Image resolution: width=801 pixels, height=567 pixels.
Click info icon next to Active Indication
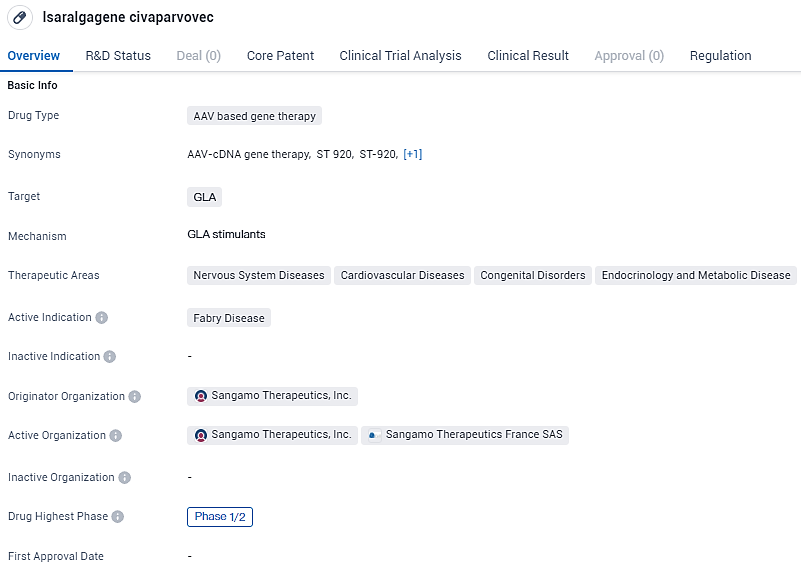(x=102, y=318)
